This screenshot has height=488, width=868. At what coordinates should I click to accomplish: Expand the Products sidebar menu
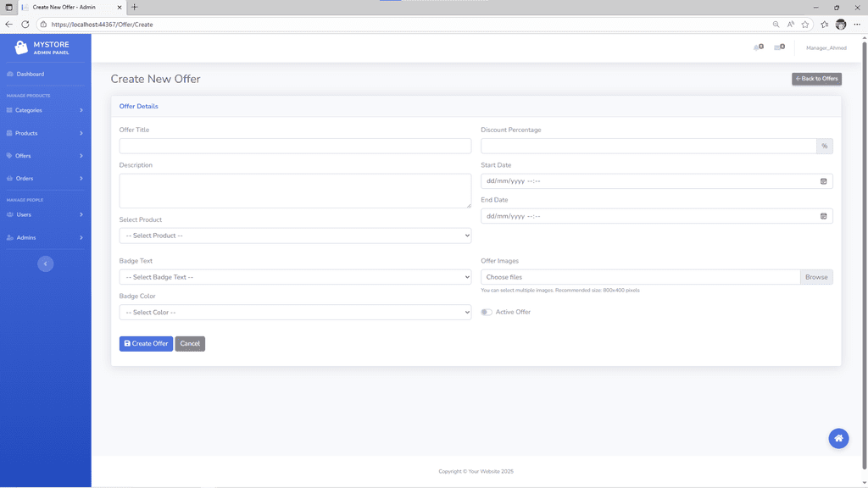coord(46,133)
